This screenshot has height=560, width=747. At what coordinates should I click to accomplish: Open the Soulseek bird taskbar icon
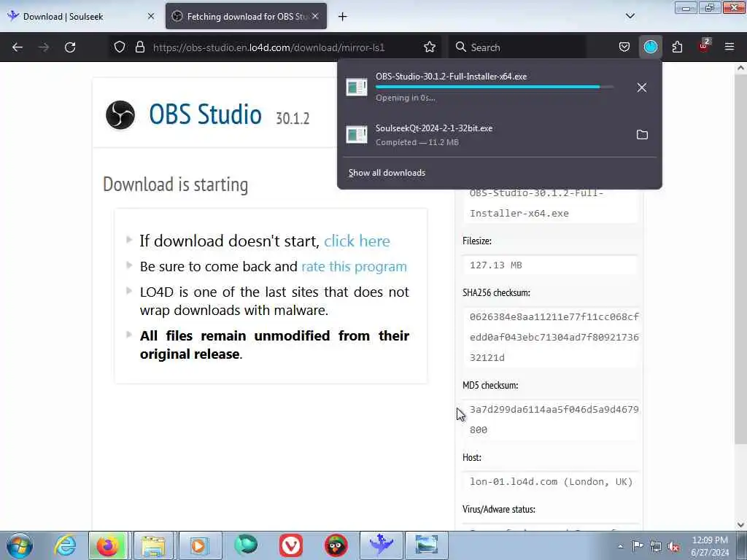(x=381, y=545)
